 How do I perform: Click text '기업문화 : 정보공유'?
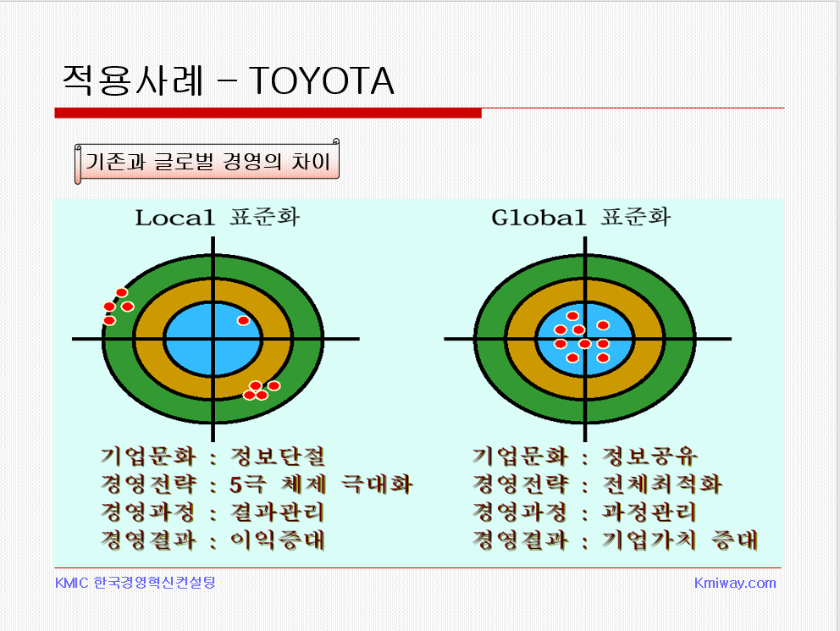point(585,457)
